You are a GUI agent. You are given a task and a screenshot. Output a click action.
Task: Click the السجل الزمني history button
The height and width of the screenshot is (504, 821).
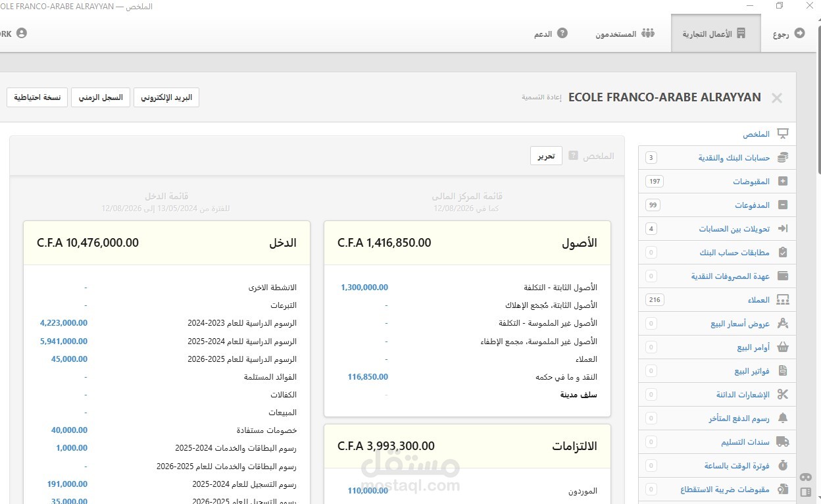click(x=101, y=97)
